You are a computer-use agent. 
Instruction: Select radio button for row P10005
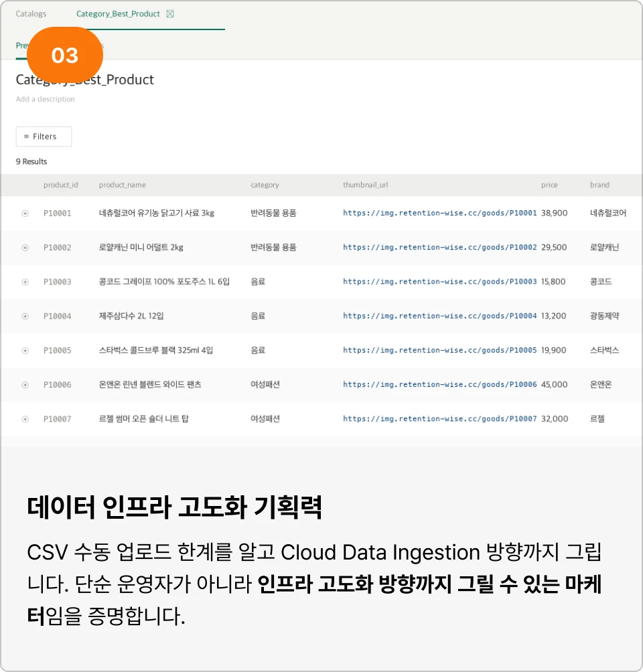(25, 351)
